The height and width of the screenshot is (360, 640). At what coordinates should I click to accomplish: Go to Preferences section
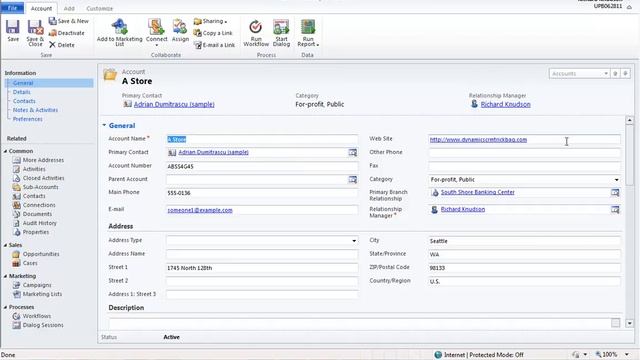(27, 119)
